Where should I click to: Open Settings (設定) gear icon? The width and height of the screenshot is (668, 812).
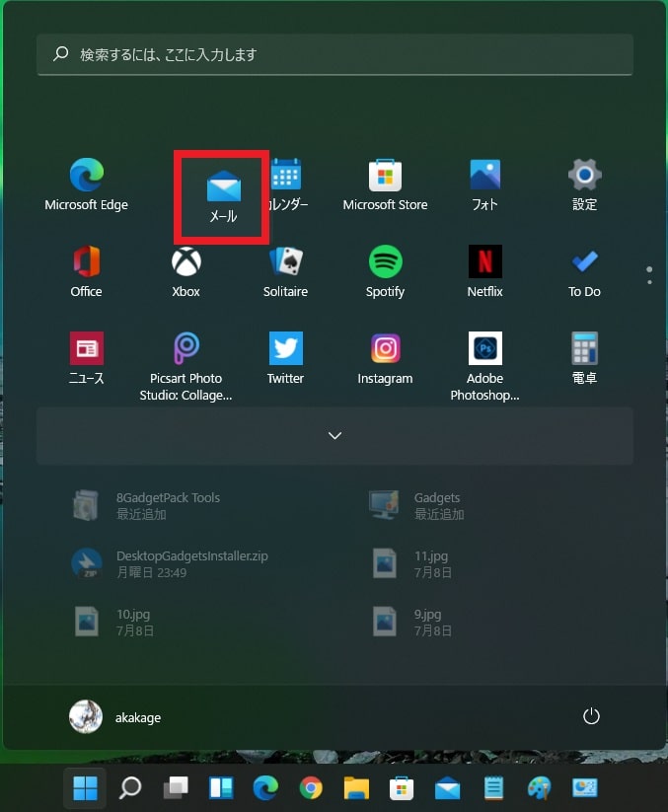coord(584,185)
